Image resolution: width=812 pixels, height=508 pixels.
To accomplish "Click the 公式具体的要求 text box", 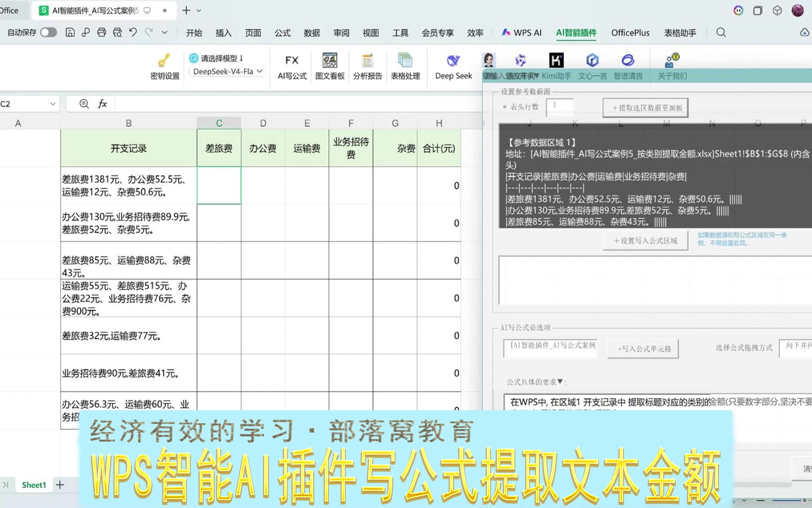I will (657, 402).
